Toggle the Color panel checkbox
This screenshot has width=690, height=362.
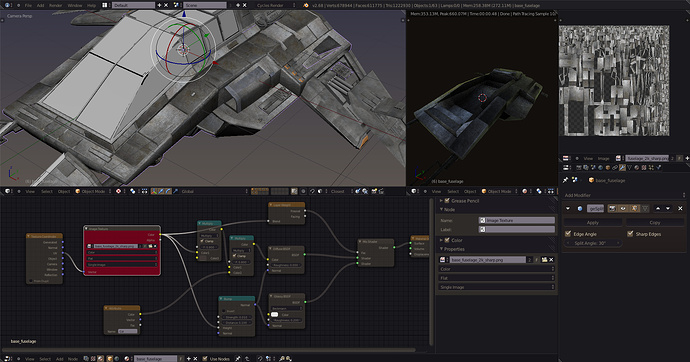click(447, 240)
